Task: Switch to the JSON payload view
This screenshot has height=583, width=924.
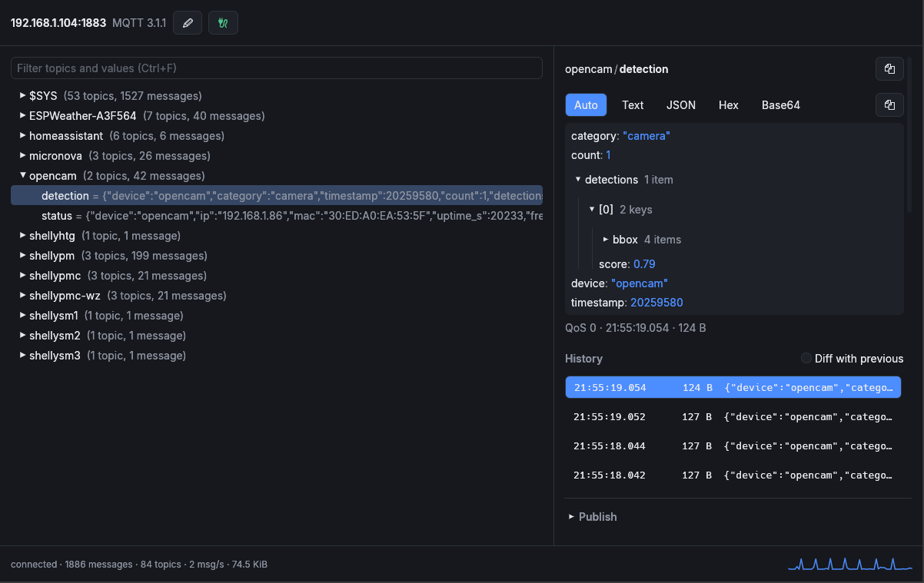Action: 681,105
